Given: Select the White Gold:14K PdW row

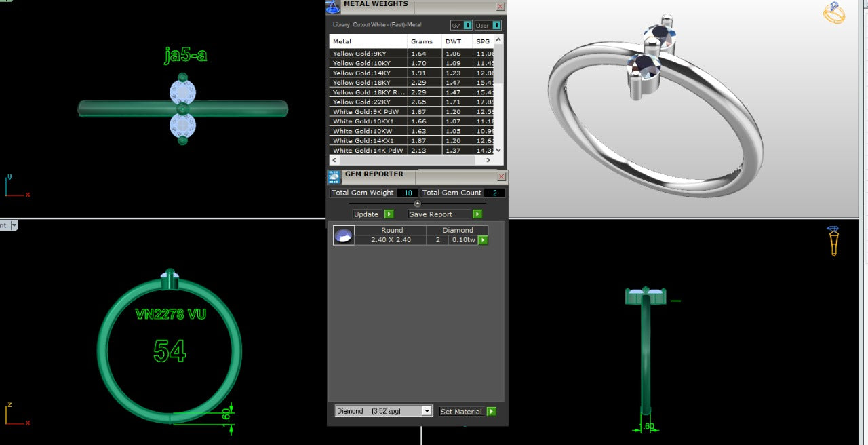Looking at the screenshot, I should pyautogui.click(x=412, y=150).
